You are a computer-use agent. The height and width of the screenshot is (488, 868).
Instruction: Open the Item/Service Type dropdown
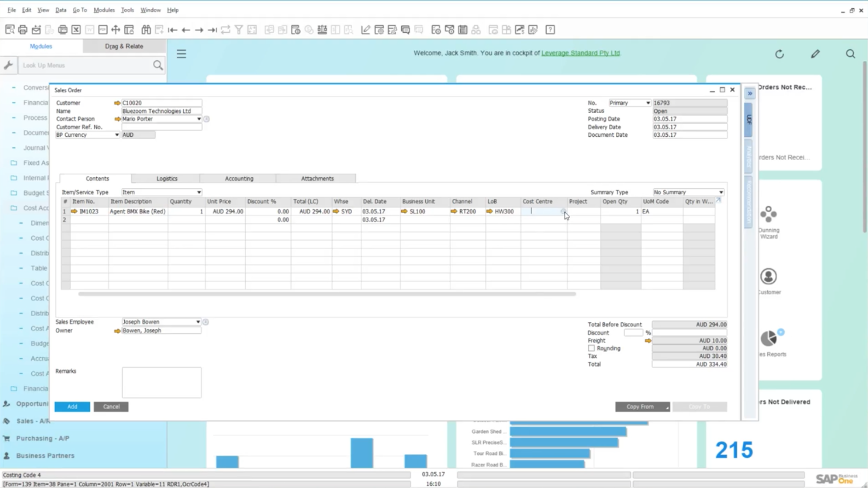click(199, 192)
